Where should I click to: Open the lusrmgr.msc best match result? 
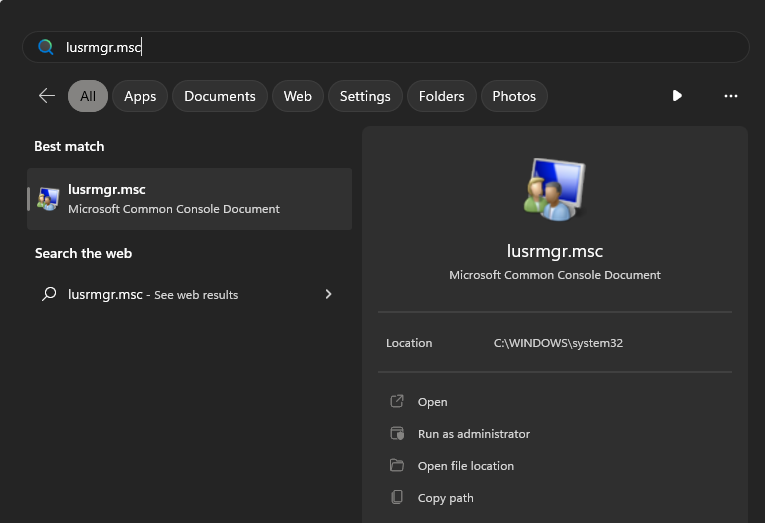[189, 199]
